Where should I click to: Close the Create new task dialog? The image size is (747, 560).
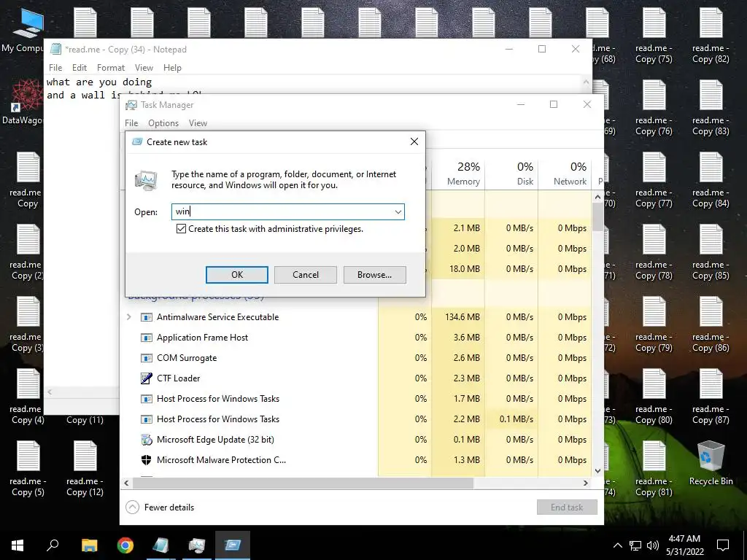point(414,141)
